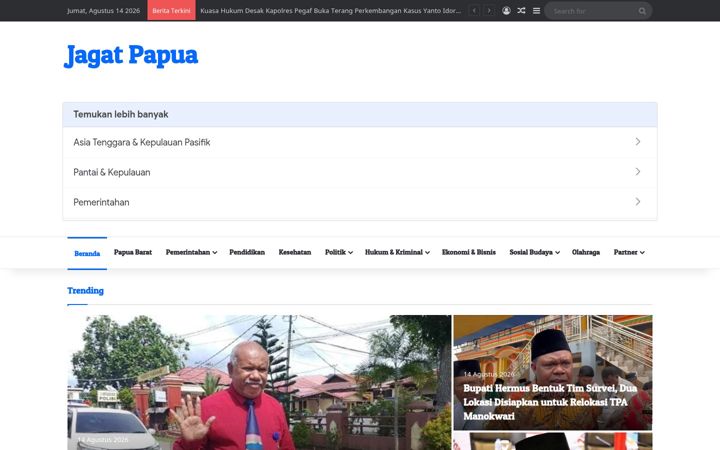Click the search magnifier icon

(642, 11)
